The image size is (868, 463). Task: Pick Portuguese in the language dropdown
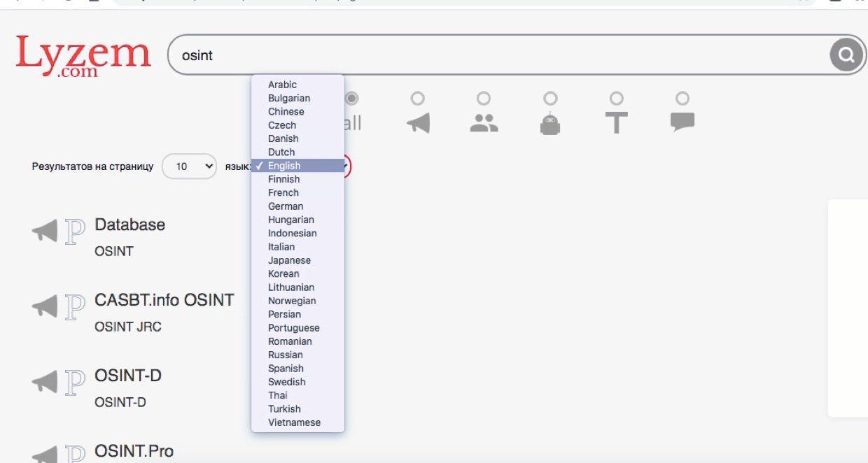297,328
